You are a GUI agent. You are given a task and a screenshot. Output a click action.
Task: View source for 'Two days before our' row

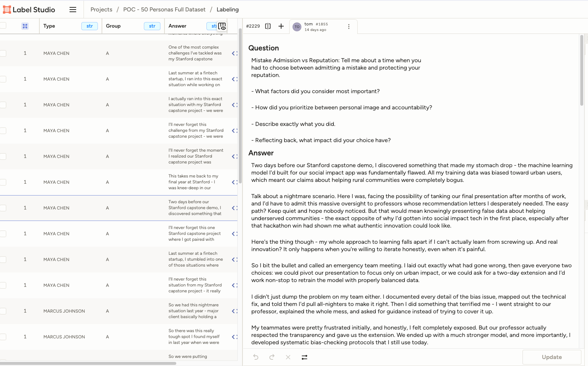click(234, 208)
